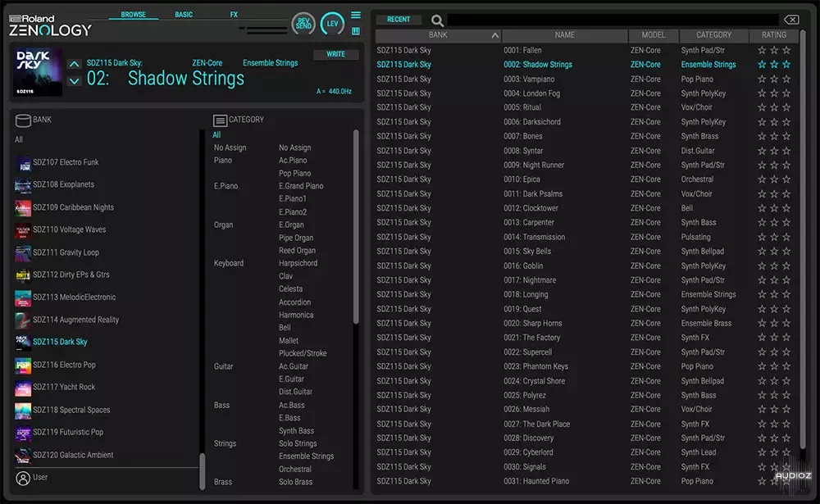The height and width of the screenshot is (504, 820).
Task: Choose Solo Strings in the category filter list
Action: pyautogui.click(x=298, y=443)
